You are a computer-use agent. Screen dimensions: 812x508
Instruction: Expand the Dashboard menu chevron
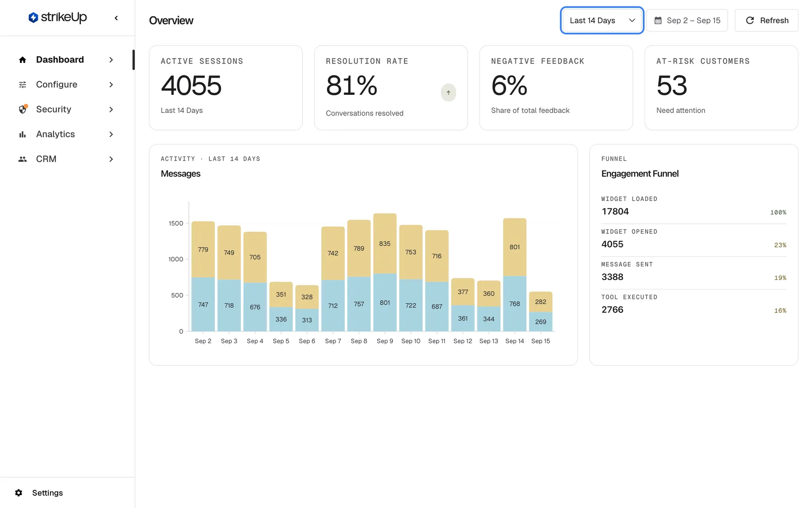111,60
